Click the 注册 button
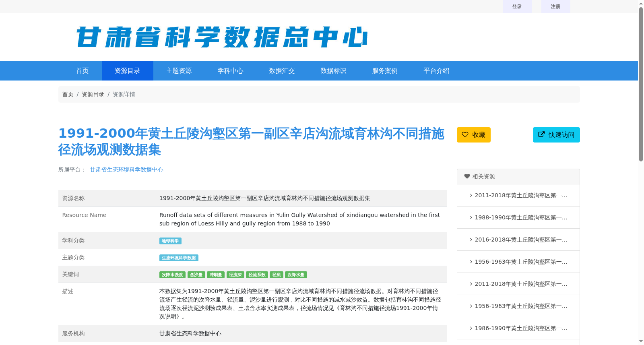The height and width of the screenshot is (345, 644). (x=556, y=6)
